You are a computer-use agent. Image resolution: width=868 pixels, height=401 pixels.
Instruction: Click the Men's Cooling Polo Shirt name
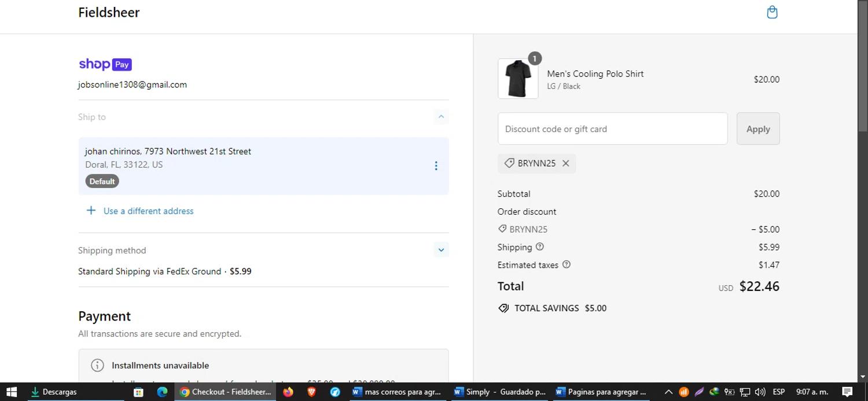point(595,73)
